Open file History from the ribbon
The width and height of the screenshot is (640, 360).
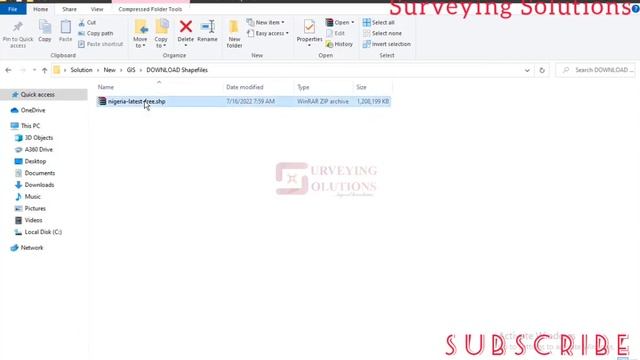[x=339, y=44]
